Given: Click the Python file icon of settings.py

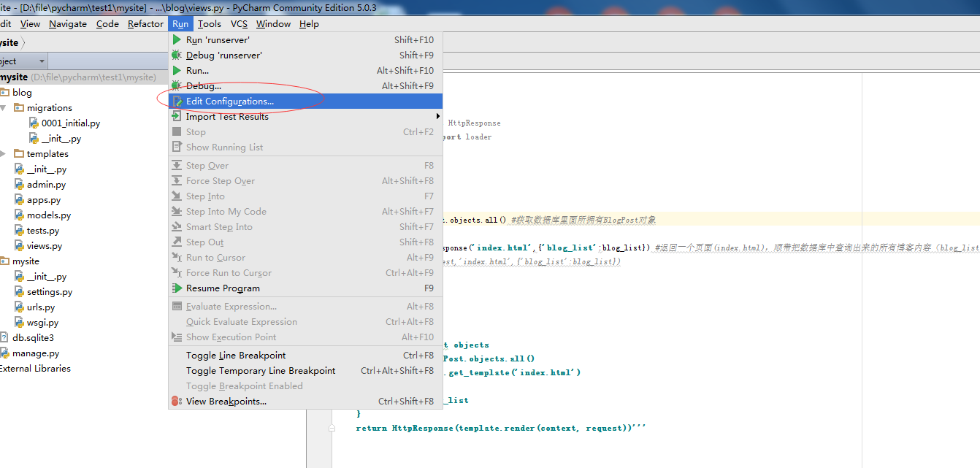Looking at the screenshot, I should point(20,292).
